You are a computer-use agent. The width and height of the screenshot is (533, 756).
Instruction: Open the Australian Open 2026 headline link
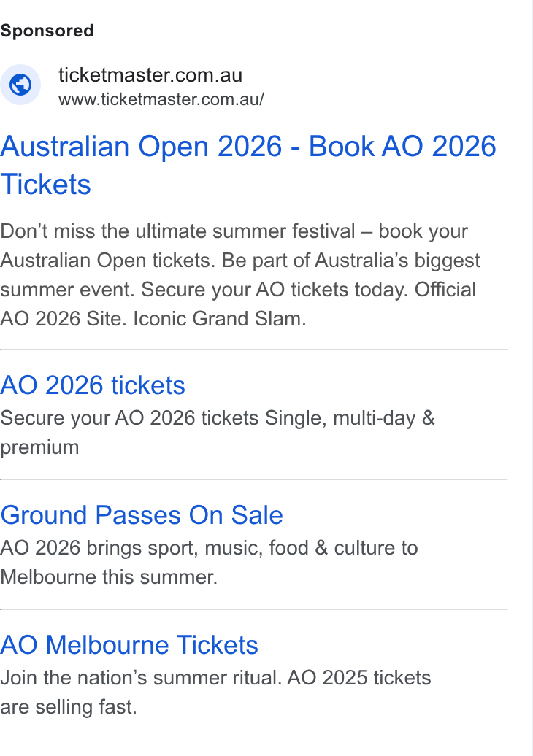248,165
